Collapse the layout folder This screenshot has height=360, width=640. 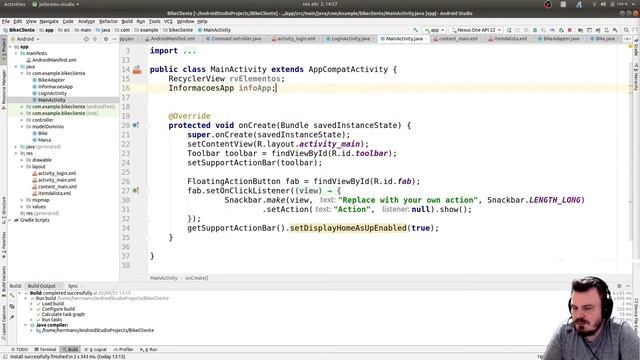pyautogui.click(x=22, y=167)
